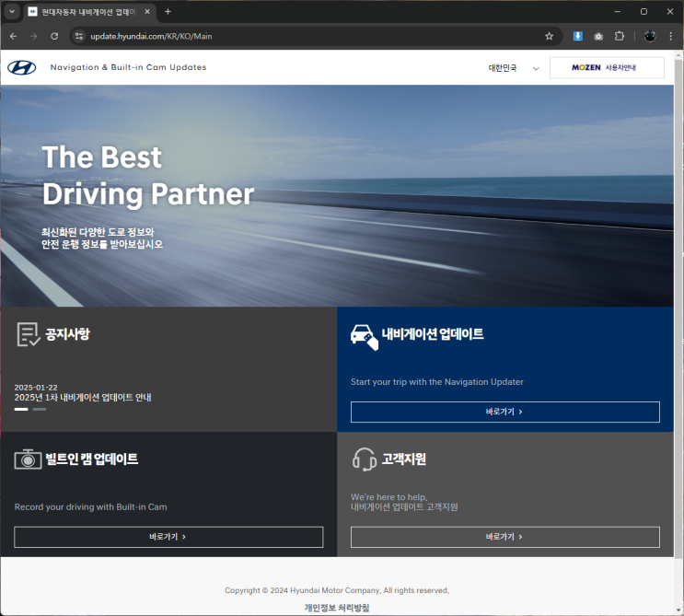Expand the 대한민국 country dropdown

(514, 68)
